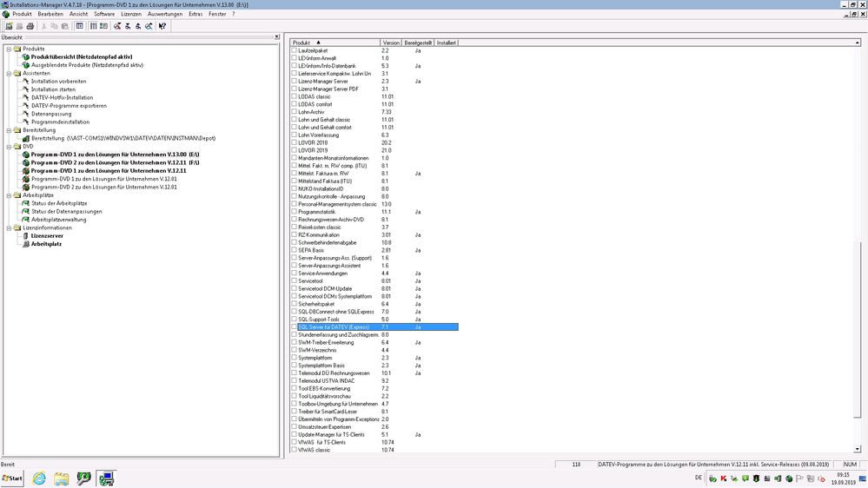This screenshot has height=488, width=868.
Task: Open the Lizenzen menu
Action: [x=131, y=14]
